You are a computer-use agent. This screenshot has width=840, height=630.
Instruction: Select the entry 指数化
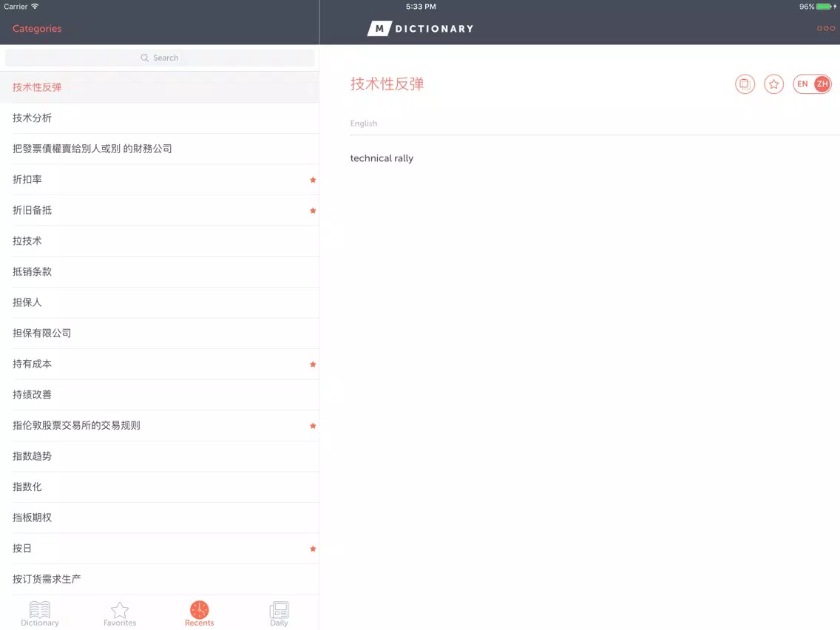160,487
